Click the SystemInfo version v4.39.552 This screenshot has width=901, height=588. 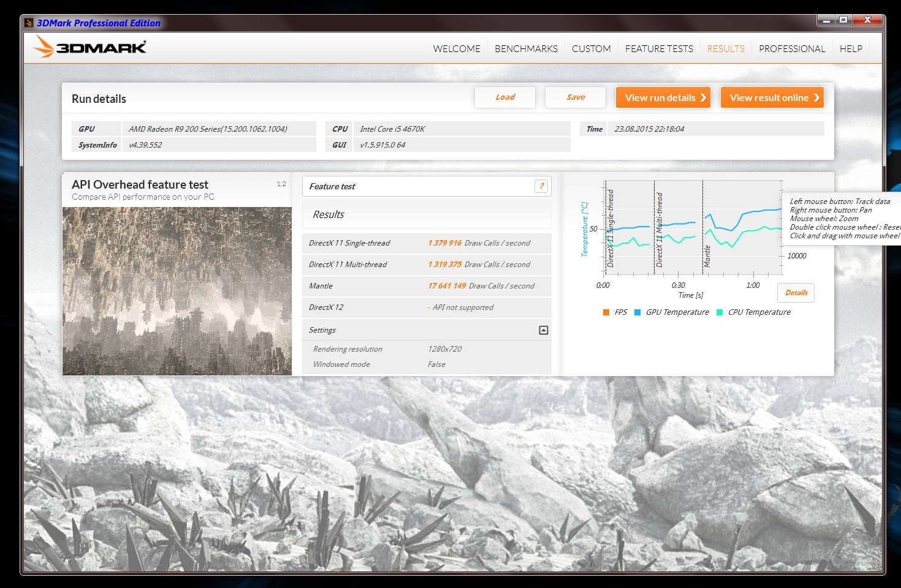coord(145,145)
